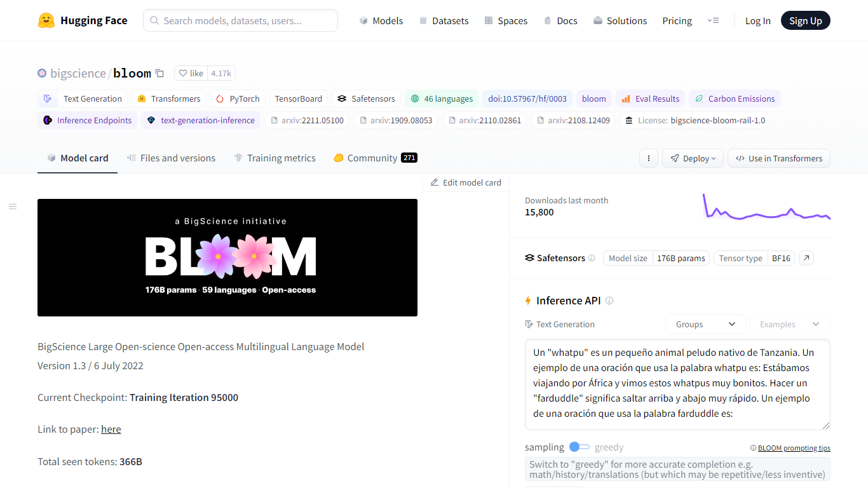
Task: Follow the 'here' paper link
Action: pos(111,430)
